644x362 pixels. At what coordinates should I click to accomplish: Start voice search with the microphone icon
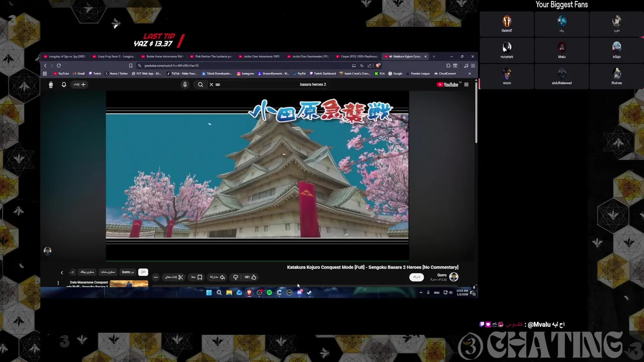point(185,84)
